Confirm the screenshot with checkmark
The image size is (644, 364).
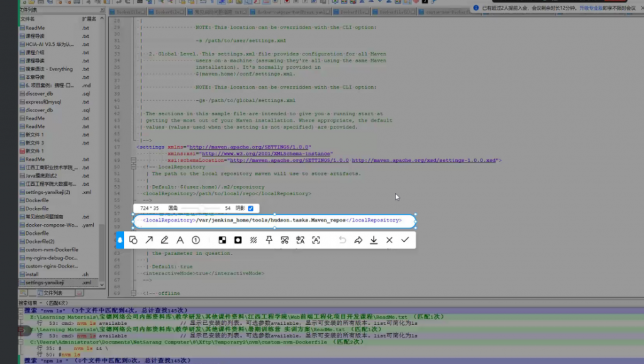pyautogui.click(x=405, y=240)
